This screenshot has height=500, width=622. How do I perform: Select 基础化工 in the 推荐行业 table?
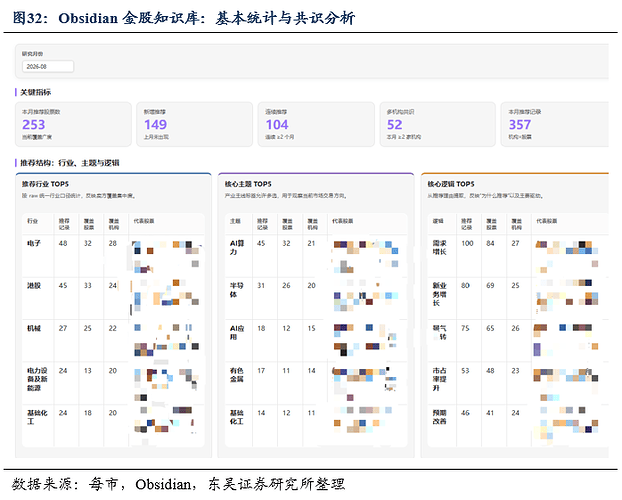(37, 417)
